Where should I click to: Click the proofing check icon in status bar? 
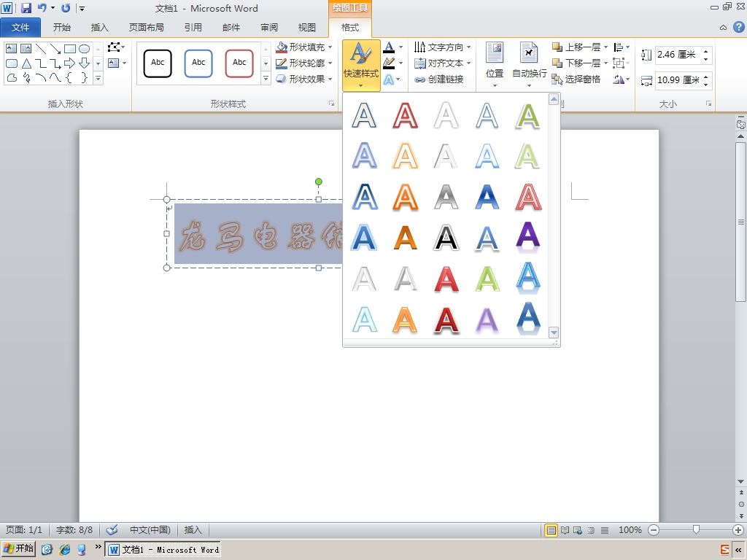pyautogui.click(x=112, y=530)
